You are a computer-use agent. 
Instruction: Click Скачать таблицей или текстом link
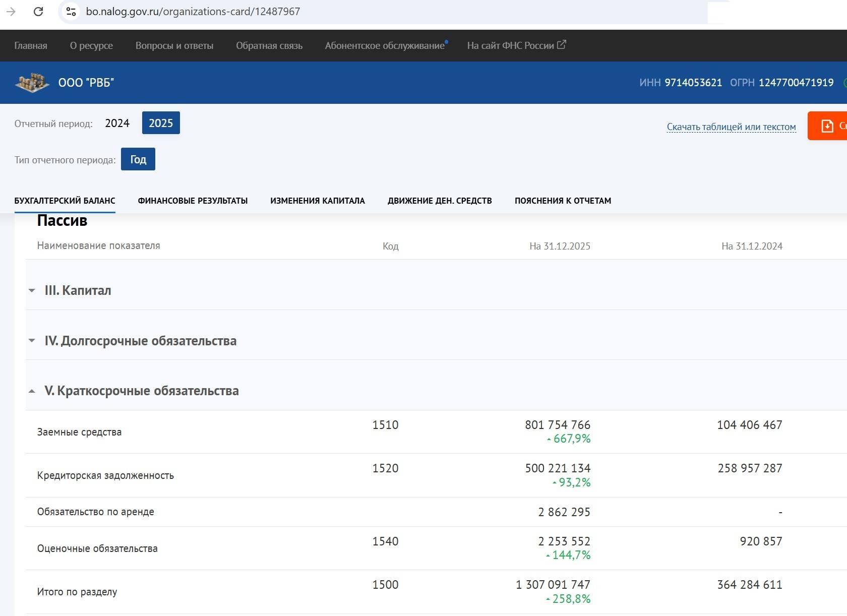coord(731,127)
